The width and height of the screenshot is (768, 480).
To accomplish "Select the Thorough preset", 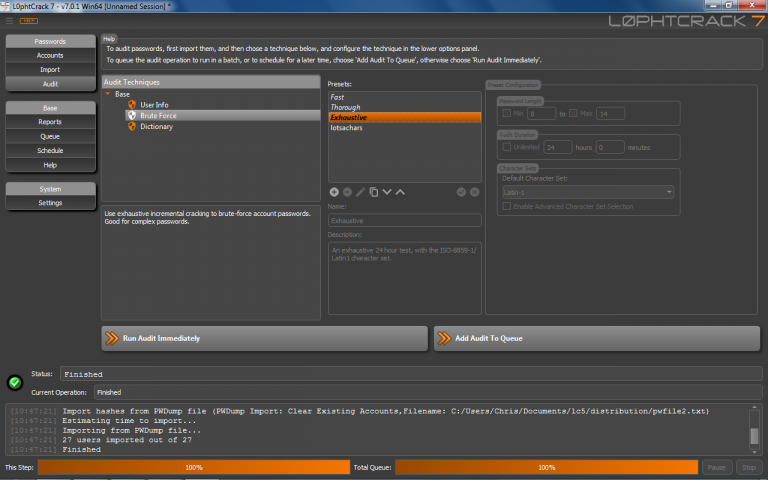I will [x=345, y=107].
